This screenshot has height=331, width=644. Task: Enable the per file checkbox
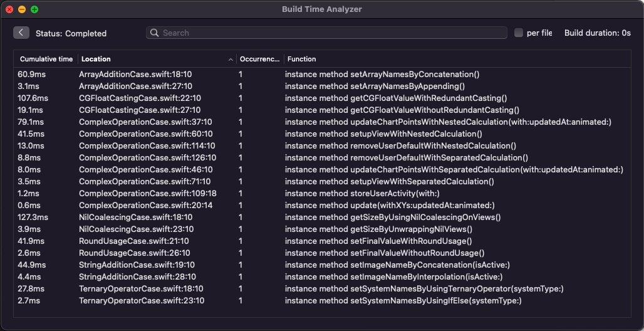click(x=519, y=33)
